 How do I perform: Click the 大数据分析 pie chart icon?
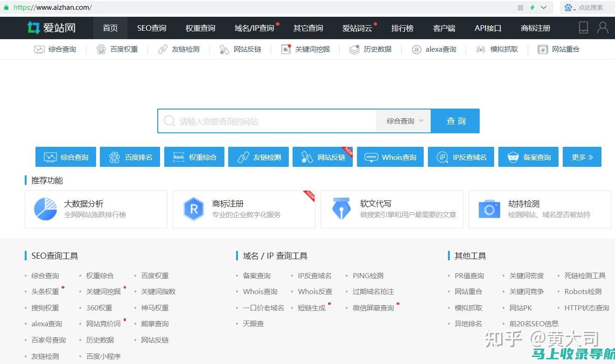[45, 209]
